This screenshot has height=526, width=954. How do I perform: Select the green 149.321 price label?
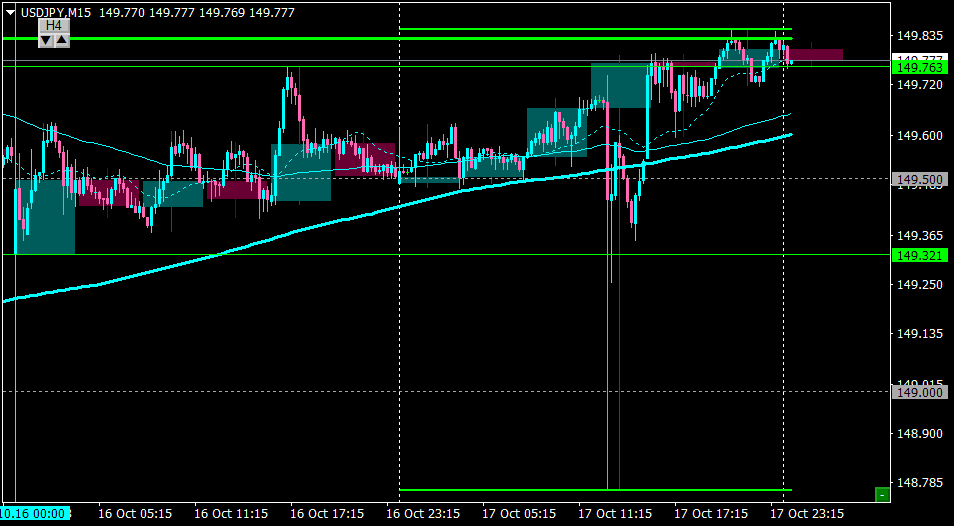click(919, 255)
